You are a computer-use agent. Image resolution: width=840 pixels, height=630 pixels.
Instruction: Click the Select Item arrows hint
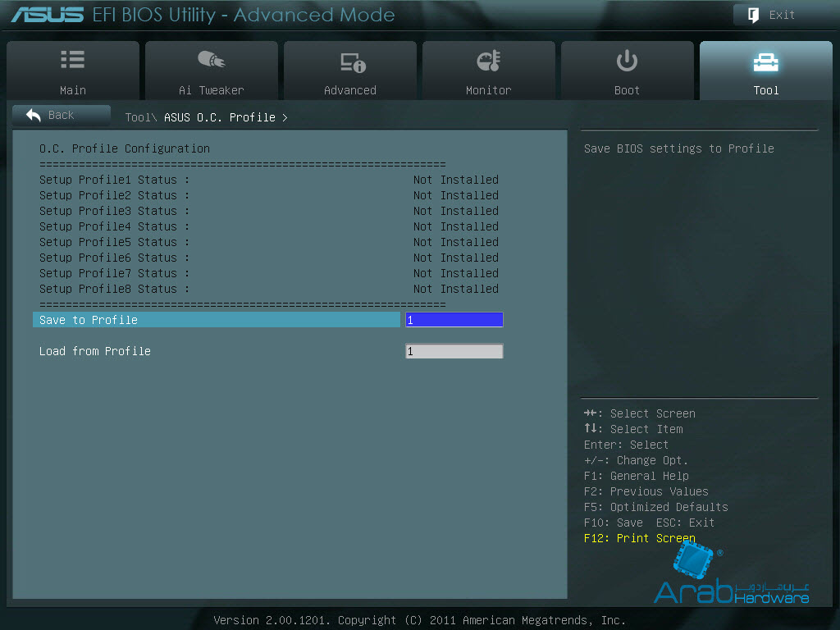coord(633,429)
